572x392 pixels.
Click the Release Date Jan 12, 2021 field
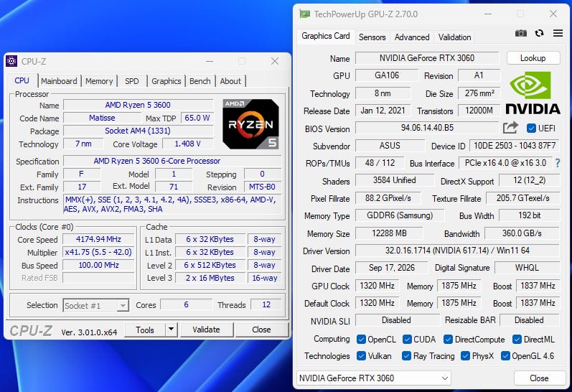tap(383, 111)
